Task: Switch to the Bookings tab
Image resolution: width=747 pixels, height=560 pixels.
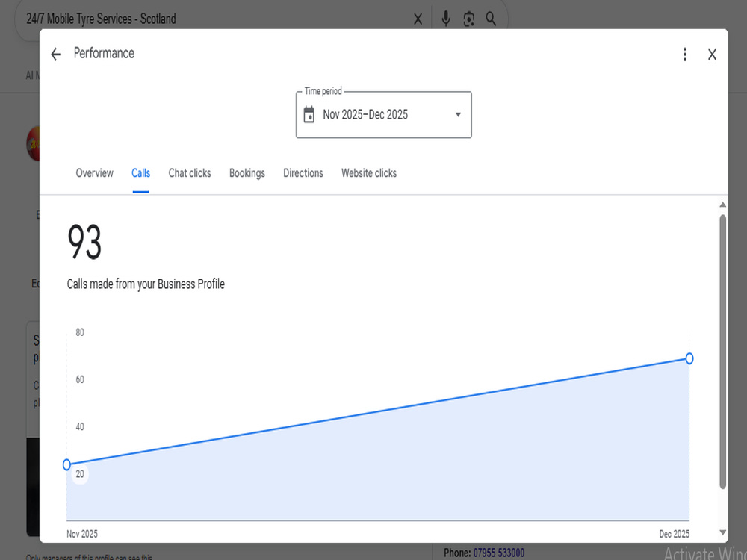Action: pyautogui.click(x=247, y=173)
